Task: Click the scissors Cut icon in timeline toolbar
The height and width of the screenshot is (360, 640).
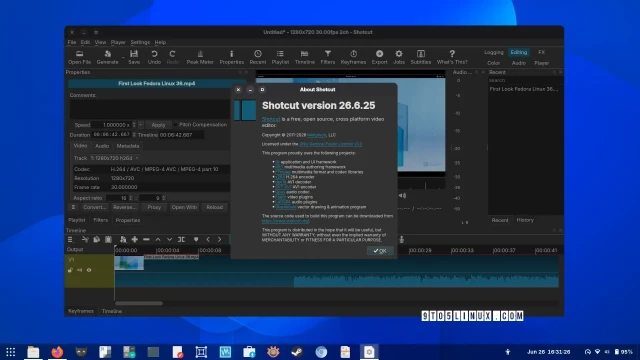Action: point(85,240)
